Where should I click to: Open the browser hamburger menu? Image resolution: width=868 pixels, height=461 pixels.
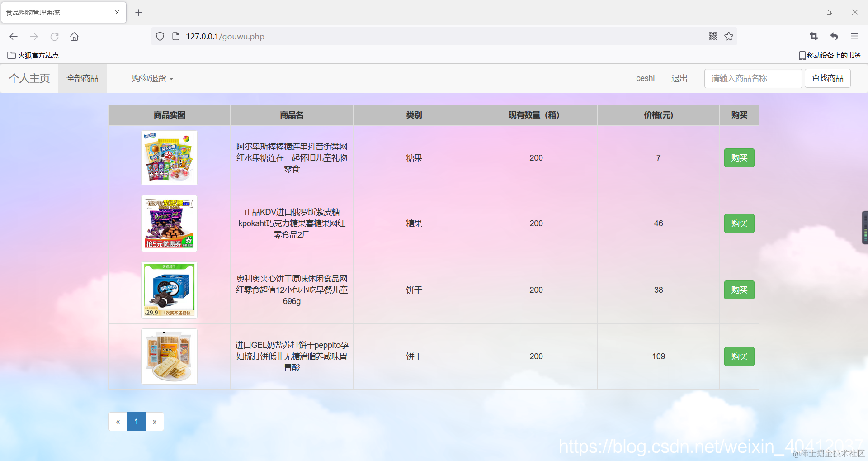coord(854,36)
